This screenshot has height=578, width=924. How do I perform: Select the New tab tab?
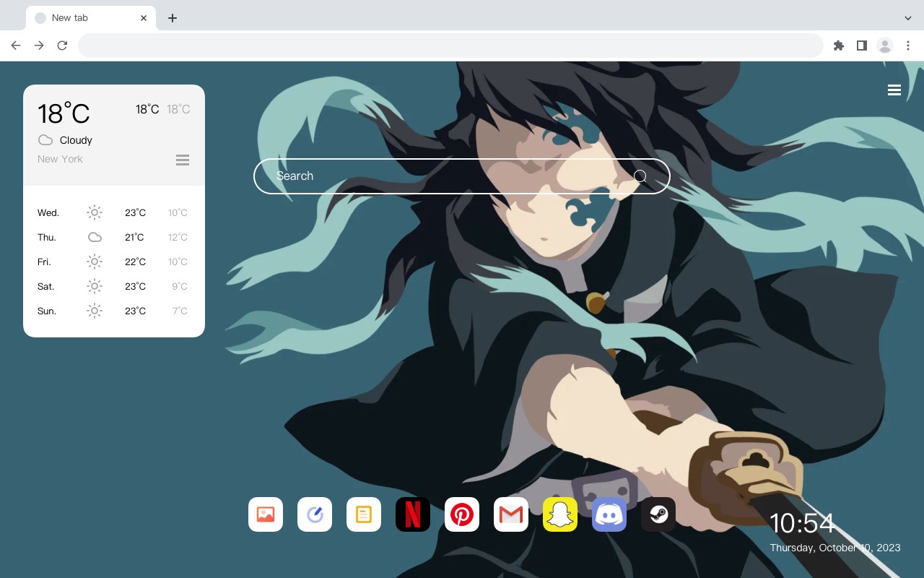pos(91,18)
